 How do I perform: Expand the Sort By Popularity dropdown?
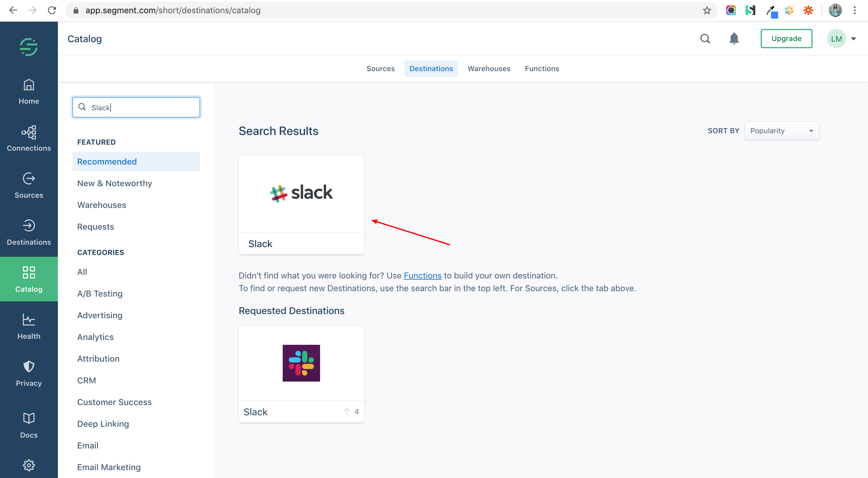click(782, 131)
